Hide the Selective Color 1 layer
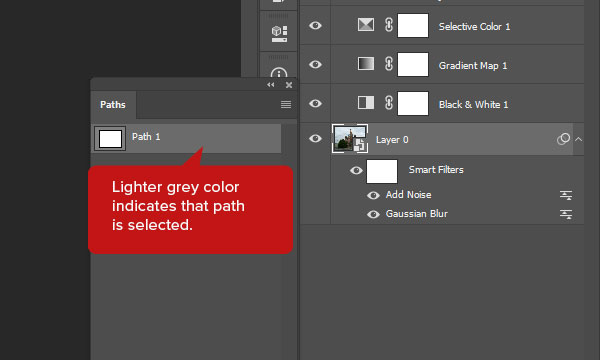600x360 pixels. pos(315,26)
